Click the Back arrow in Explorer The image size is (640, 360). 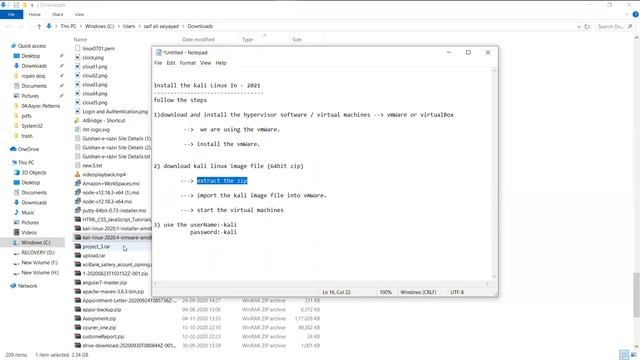[x=8, y=26]
